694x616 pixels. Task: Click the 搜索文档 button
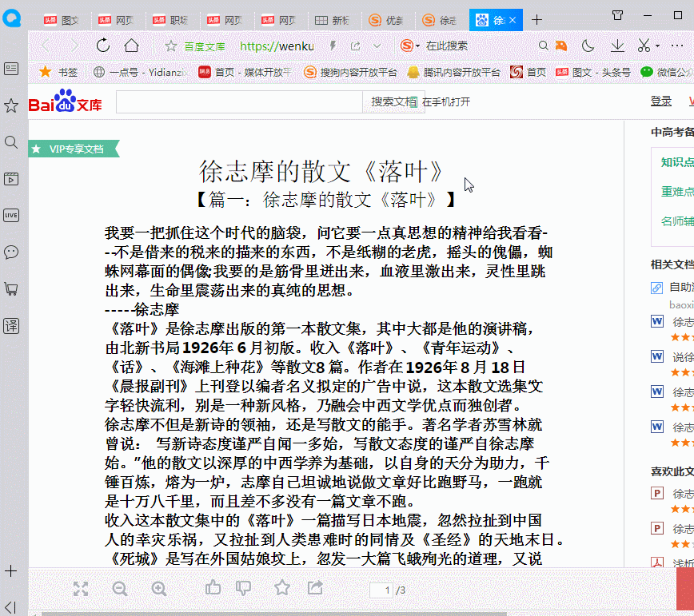click(393, 102)
